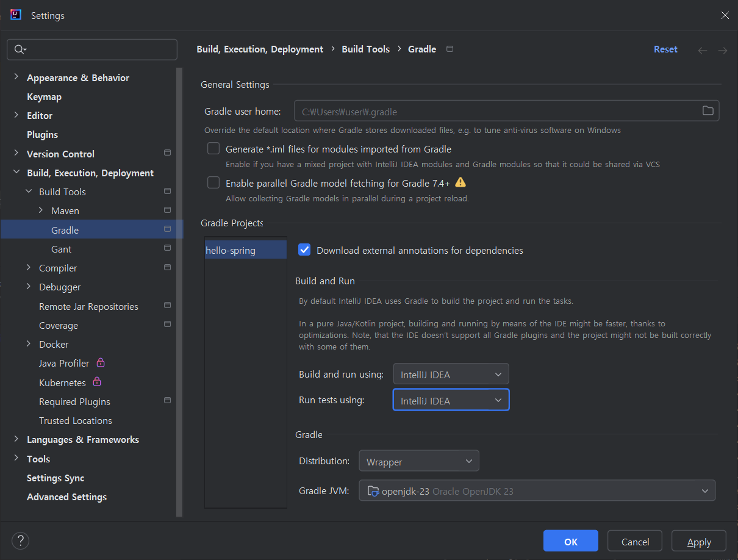Click into the settings search field
The image size is (738, 560).
point(92,49)
